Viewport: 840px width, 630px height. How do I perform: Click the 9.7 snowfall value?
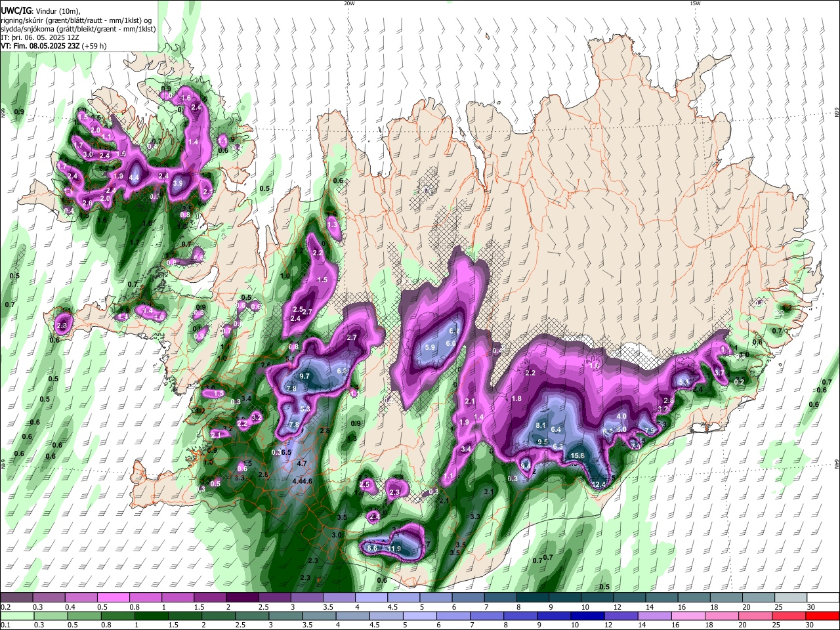304,376
